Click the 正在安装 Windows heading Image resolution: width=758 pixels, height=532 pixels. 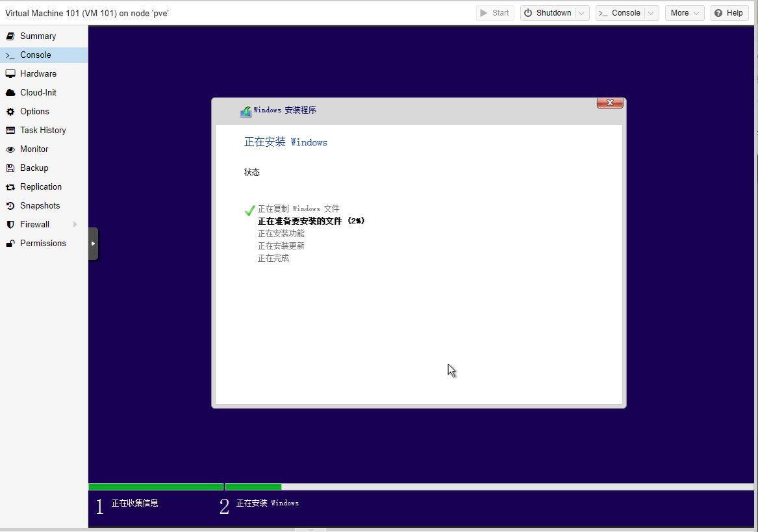(286, 142)
